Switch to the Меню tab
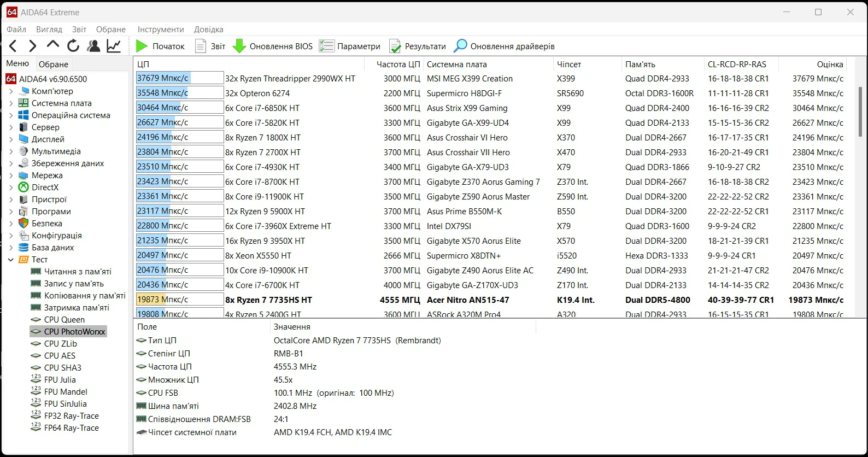Viewport: 868px width, 457px height. (18, 64)
